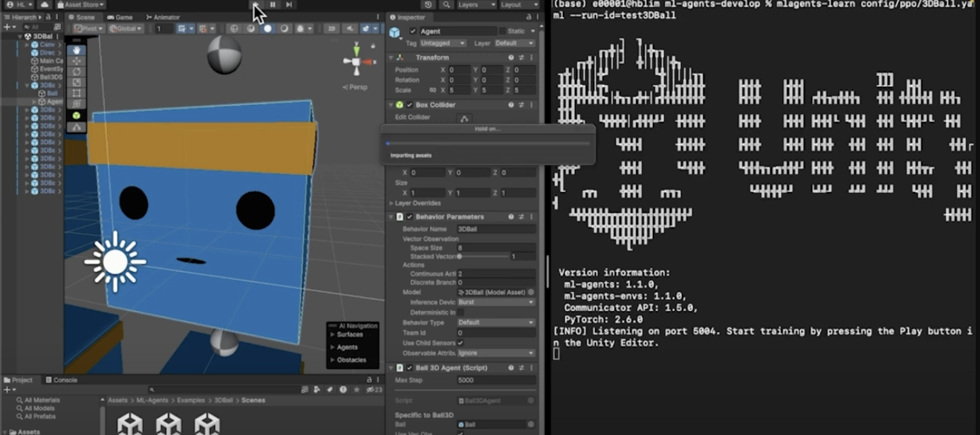
Task: Open Ball 3D Agent presets icon
Action: [522, 368]
